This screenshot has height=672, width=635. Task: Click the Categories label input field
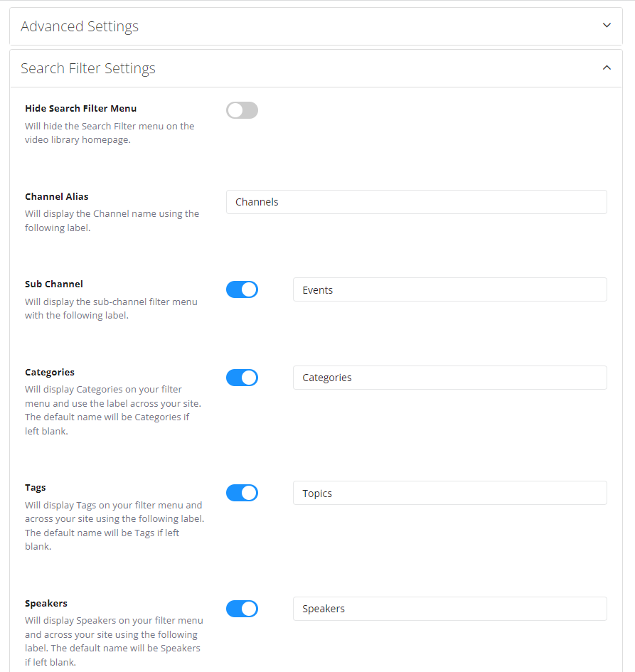coord(450,378)
